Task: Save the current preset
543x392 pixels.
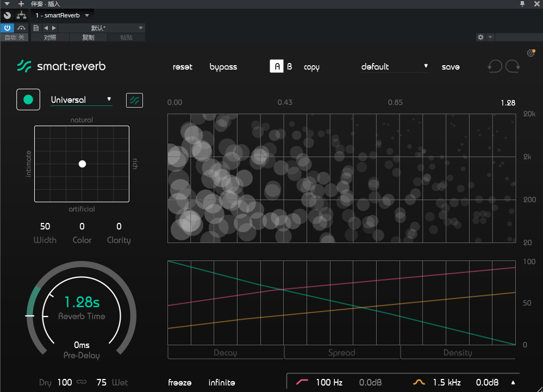Action: coord(451,67)
